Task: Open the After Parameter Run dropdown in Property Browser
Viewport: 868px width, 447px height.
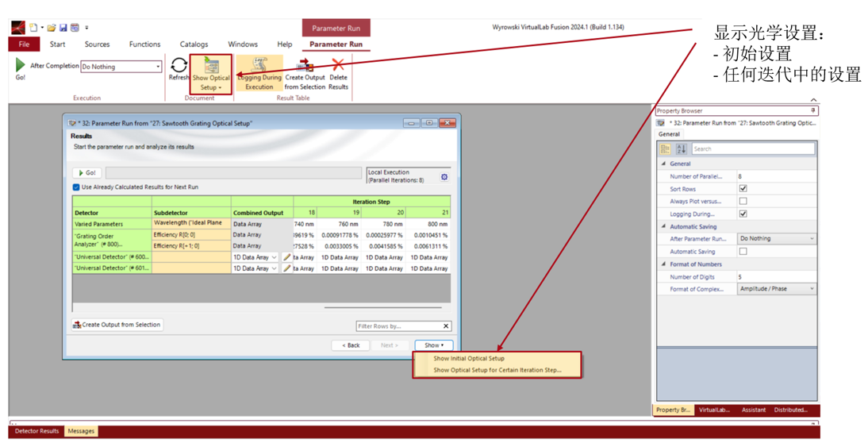Action: [777, 239]
